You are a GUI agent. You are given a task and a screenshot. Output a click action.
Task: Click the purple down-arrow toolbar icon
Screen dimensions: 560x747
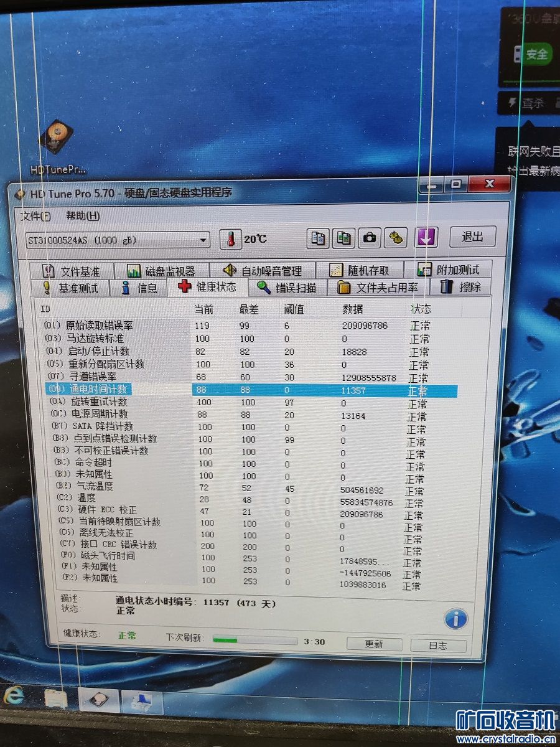tap(426, 237)
